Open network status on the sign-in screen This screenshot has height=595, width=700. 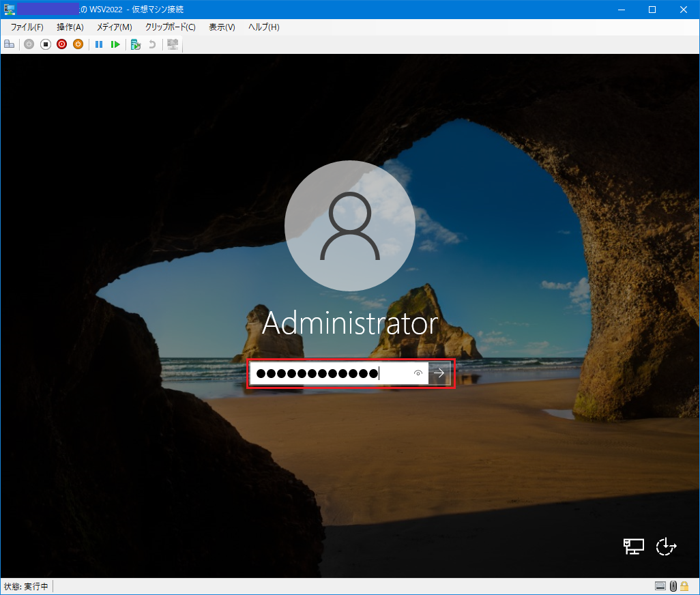click(633, 546)
